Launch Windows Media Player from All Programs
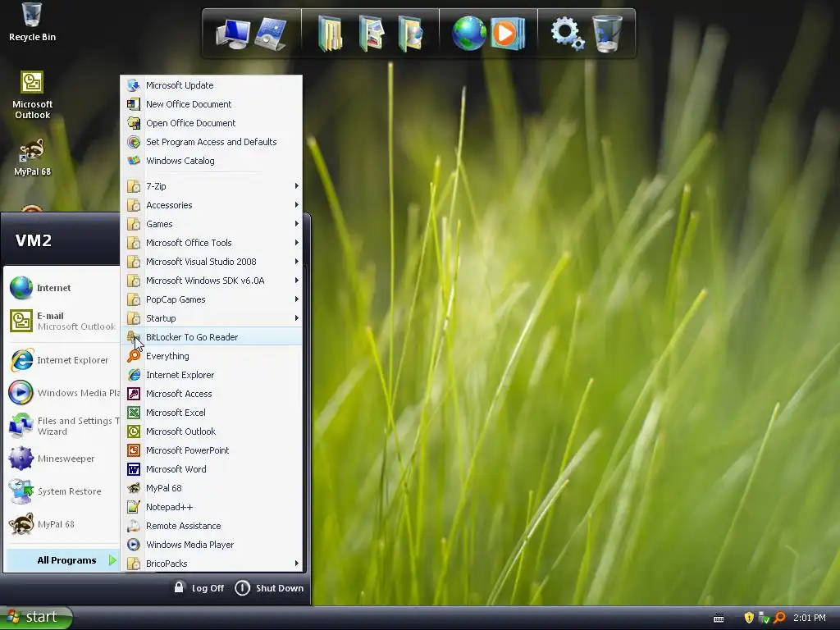Screen dimensions: 840x630 [212, 545]
